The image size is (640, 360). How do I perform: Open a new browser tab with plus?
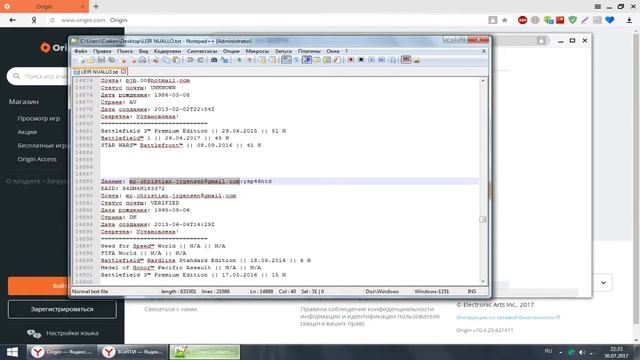[96, 7]
